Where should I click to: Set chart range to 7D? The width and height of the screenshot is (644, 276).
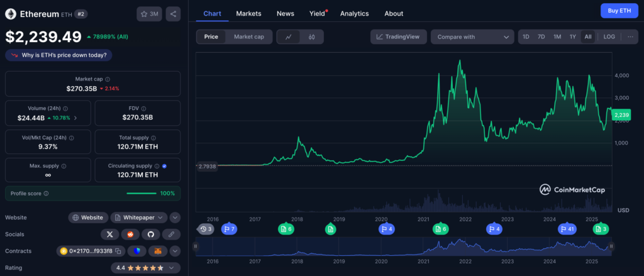point(541,36)
